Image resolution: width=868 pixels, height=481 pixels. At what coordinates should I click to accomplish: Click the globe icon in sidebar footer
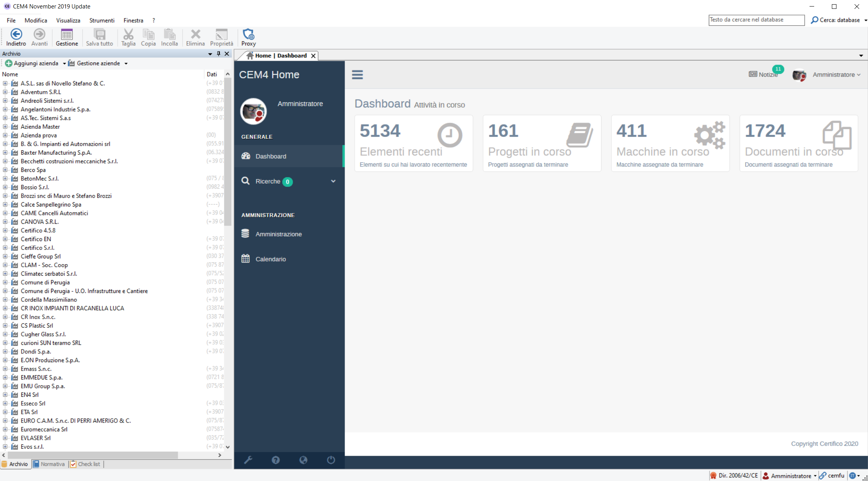tap(303, 460)
